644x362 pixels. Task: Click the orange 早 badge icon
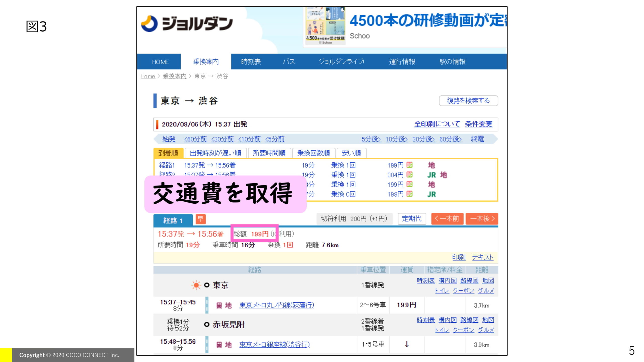click(200, 219)
